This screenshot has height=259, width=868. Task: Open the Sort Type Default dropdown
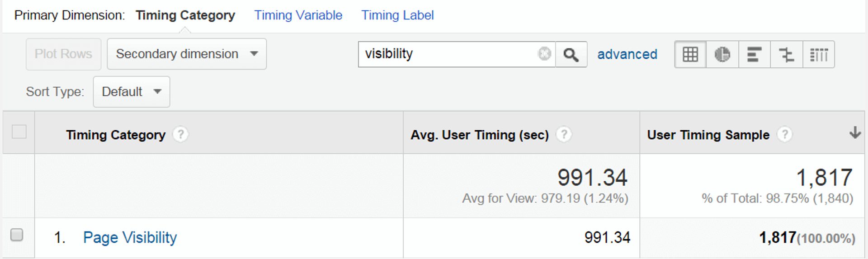tap(131, 92)
